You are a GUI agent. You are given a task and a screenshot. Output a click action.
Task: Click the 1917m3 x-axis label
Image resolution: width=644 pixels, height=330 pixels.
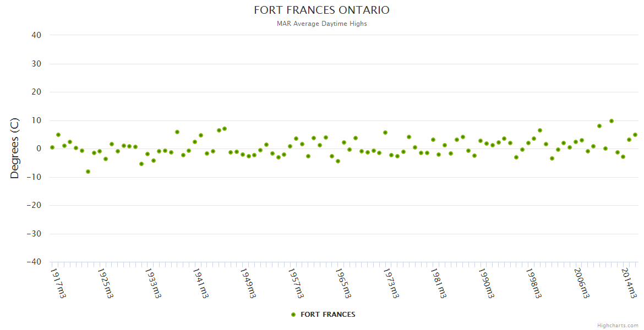pyautogui.click(x=58, y=283)
